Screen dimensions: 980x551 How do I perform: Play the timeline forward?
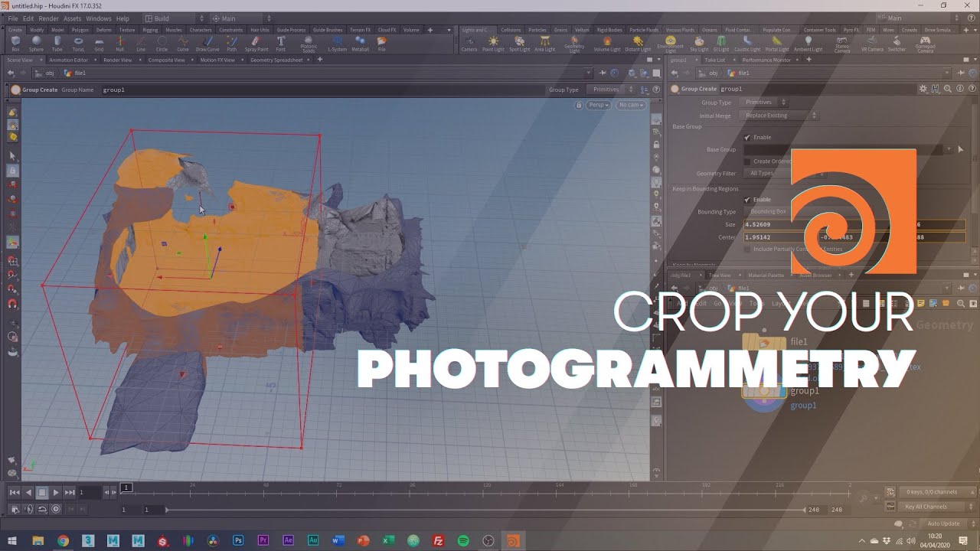(56, 493)
